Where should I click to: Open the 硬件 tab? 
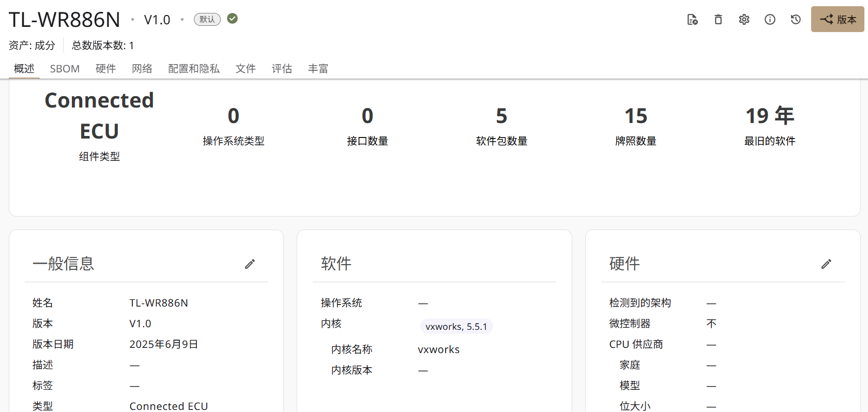tap(105, 69)
